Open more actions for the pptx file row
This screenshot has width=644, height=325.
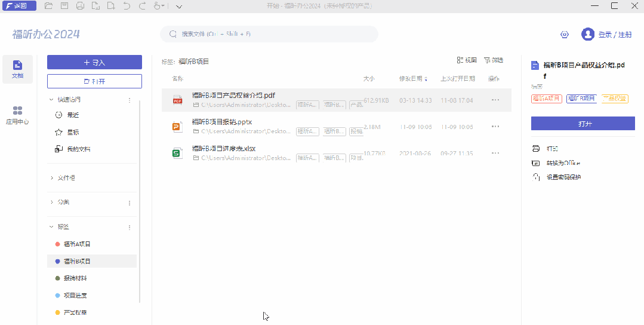pyautogui.click(x=495, y=127)
